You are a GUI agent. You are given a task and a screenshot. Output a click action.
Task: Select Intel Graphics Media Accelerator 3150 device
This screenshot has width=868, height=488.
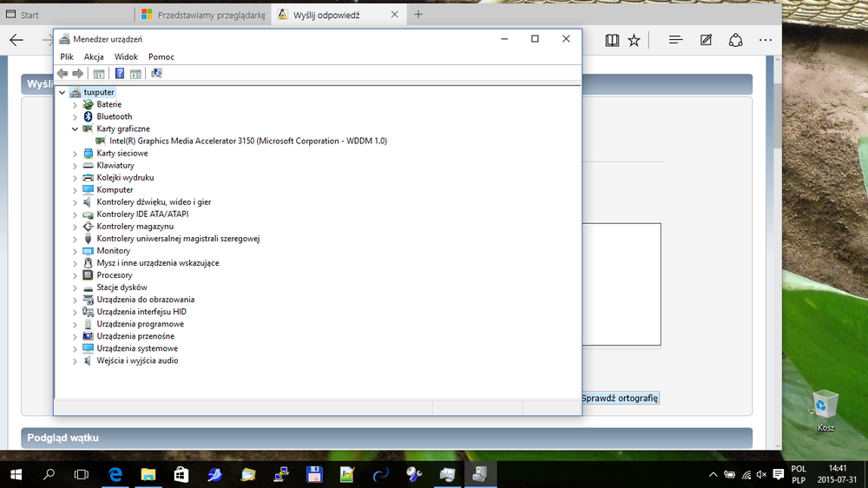(248, 141)
